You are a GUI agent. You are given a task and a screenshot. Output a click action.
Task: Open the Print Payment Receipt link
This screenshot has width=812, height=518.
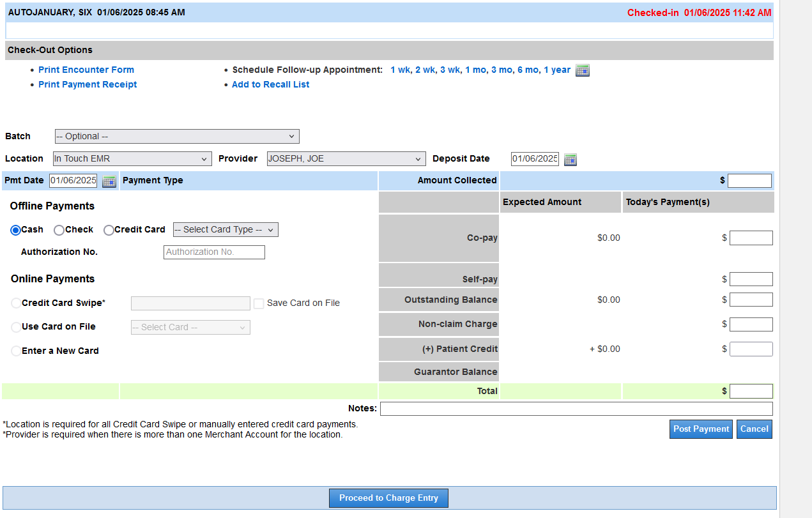(x=88, y=85)
